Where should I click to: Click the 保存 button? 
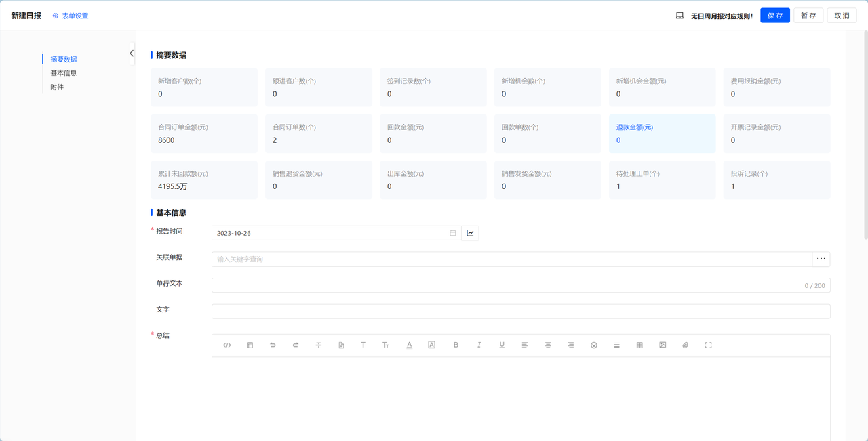coord(775,16)
